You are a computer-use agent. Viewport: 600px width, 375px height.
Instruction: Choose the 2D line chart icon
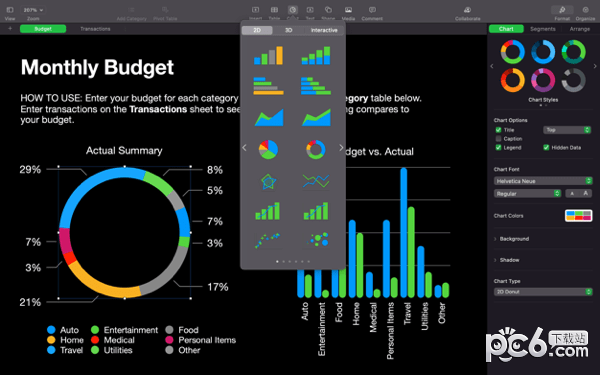pyautogui.click(x=316, y=181)
